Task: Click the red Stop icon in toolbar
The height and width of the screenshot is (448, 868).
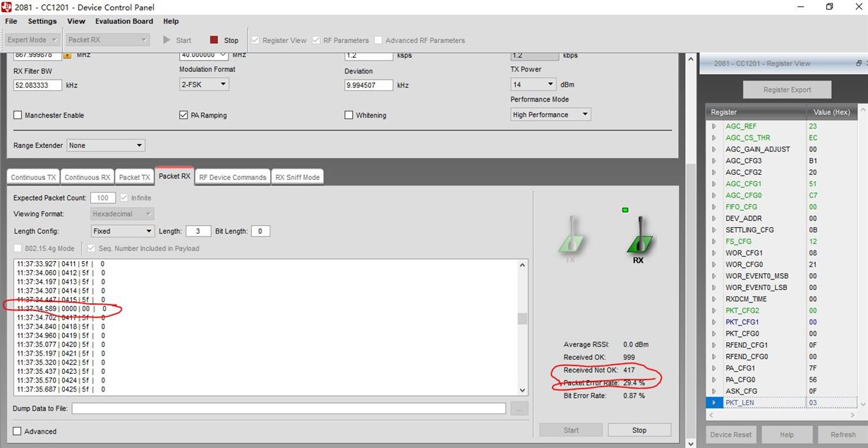Action: 214,40
